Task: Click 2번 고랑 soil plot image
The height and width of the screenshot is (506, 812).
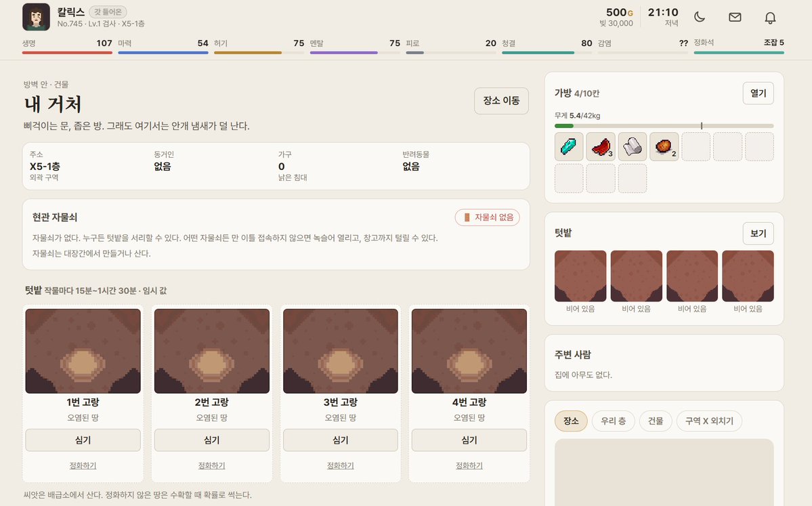Action: [212, 351]
